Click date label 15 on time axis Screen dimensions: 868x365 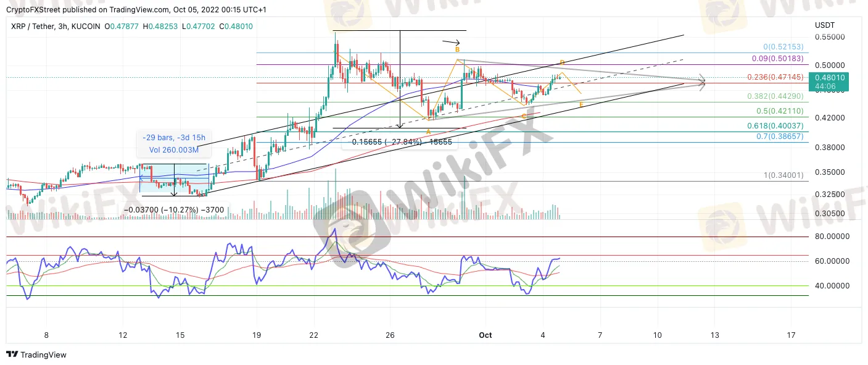pyautogui.click(x=180, y=335)
